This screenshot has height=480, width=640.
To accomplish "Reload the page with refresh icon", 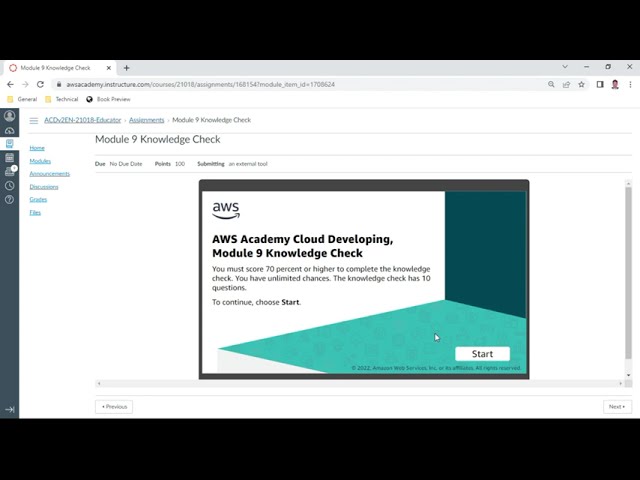I will click(x=40, y=84).
